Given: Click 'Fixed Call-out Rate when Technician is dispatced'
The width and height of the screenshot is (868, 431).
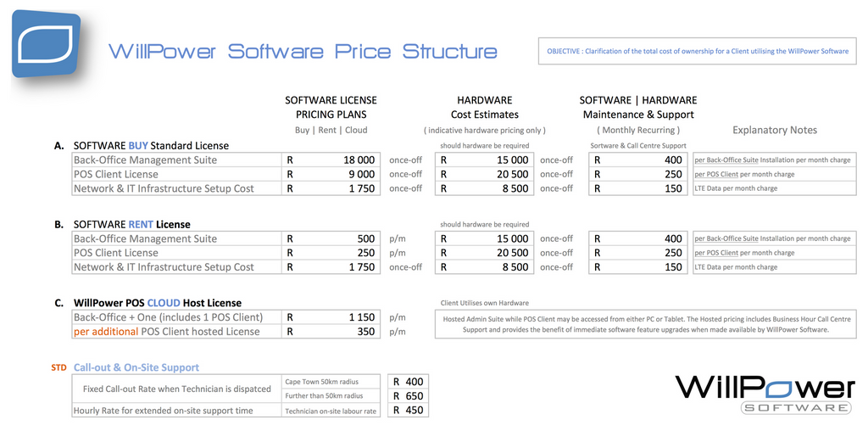Looking at the screenshot, I should [x=176, y=389].
